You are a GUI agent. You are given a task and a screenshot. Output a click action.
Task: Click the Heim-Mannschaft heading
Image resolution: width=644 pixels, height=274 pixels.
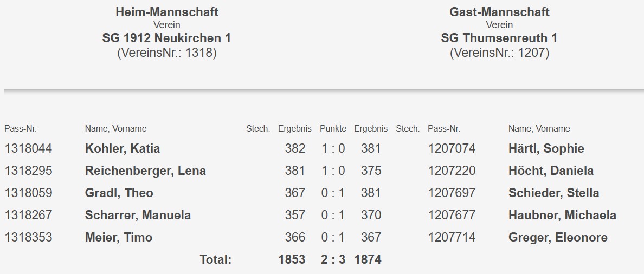pos(166,12)
